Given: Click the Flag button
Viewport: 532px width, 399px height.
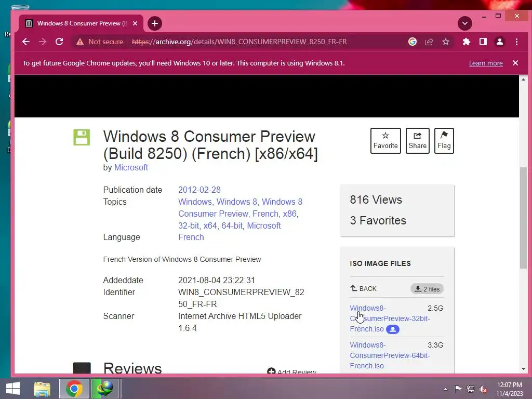Looking at the screenshot, I should coord(444,141).
